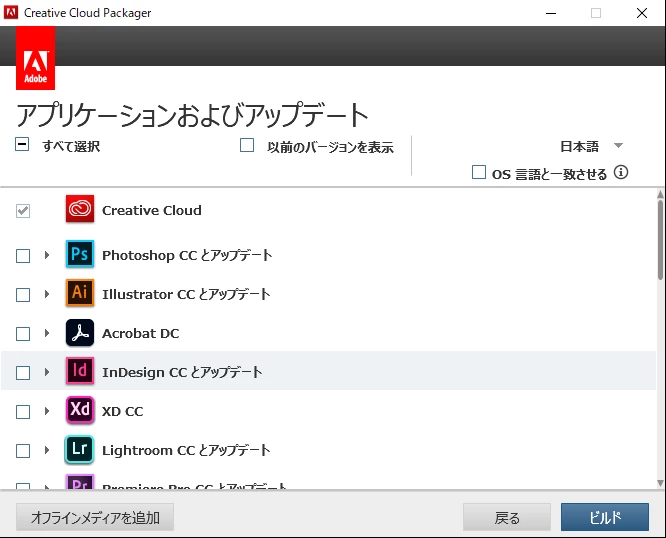
Task: Check the Photoshop CC checkbox
Action: coord(23,256)
